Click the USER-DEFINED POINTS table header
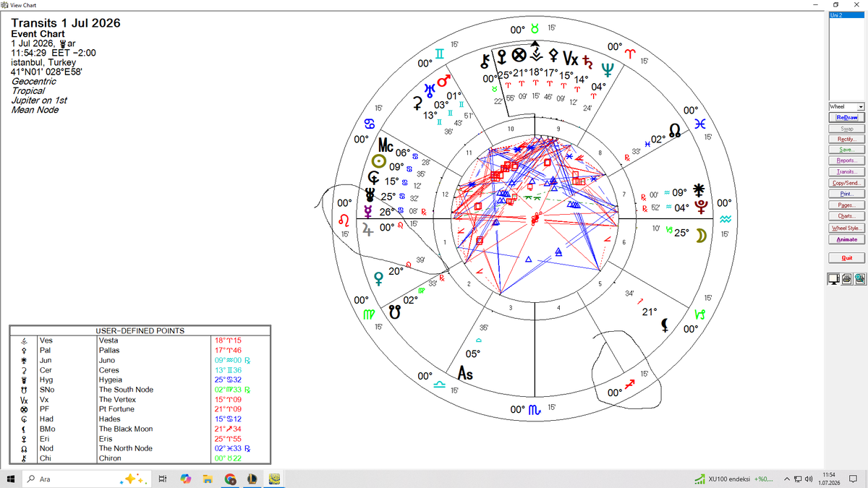 point(140,331)
